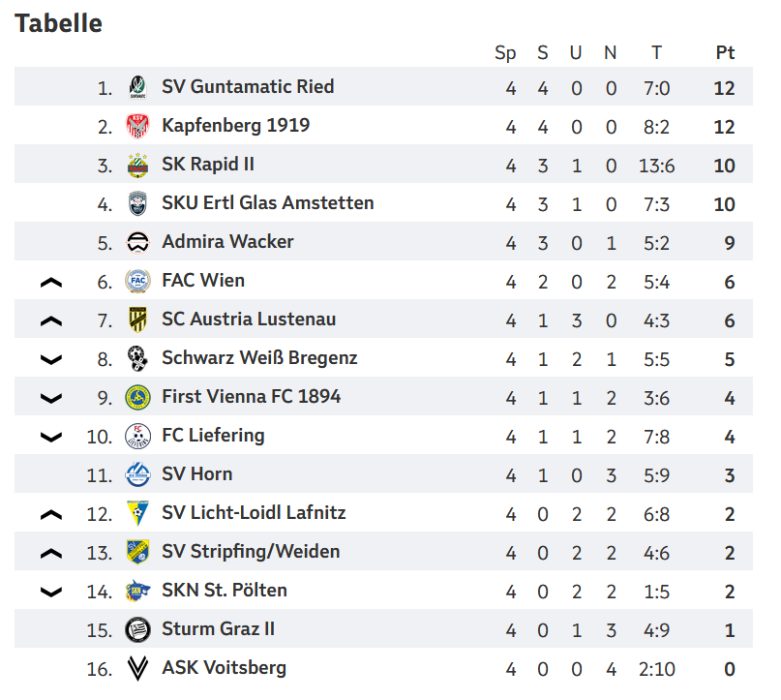Click the SK Rapid II team logo
The height and width of the screenshot is (700, 781).
pyautogui.click(x=137, y=165)
